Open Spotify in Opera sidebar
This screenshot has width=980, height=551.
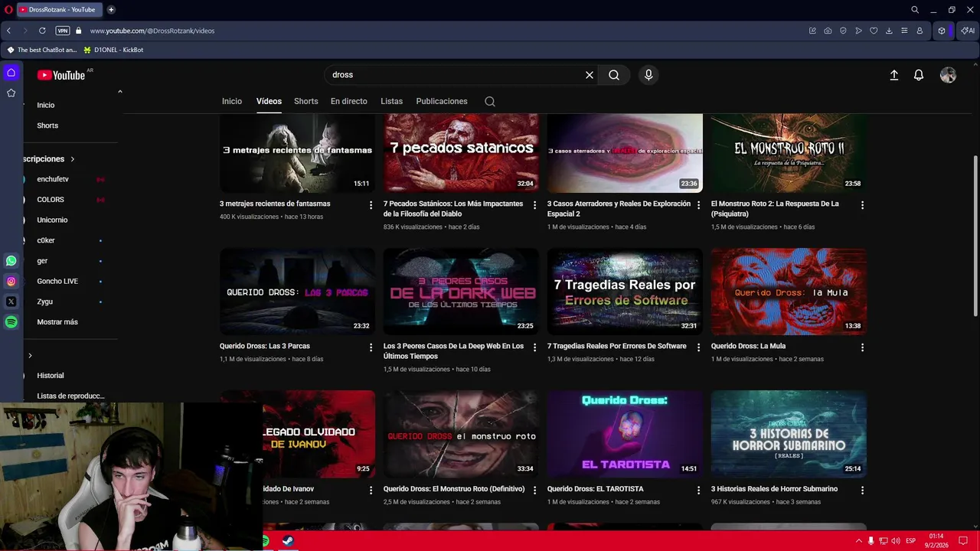11,322
